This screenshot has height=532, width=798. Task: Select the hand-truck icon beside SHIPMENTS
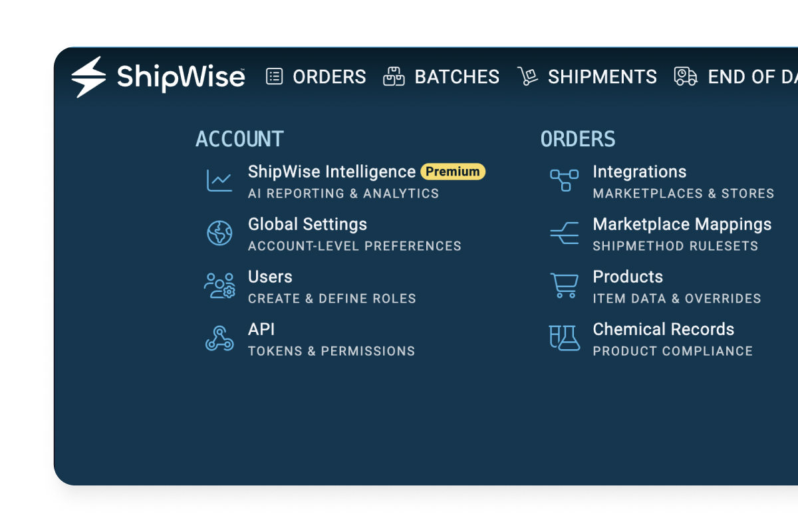[527, 76]
